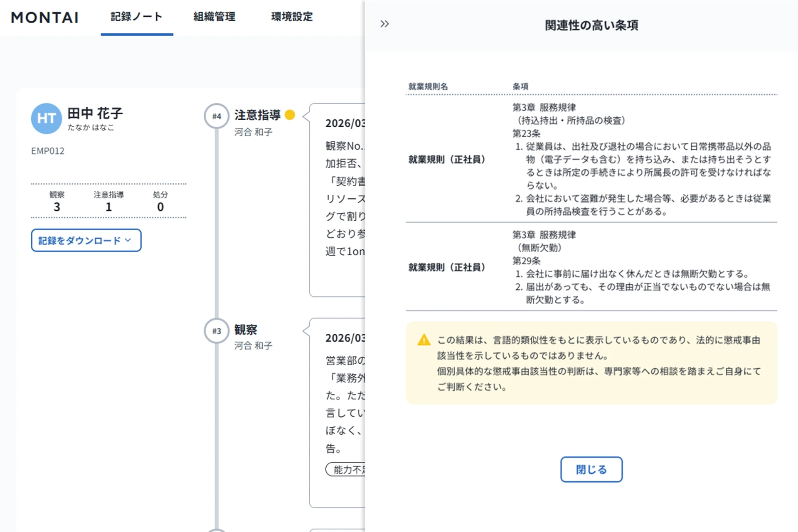This screenshot has width=798, height=532.
Task: Click the HT avatar of 田中 花子
Action: (46, 119)
